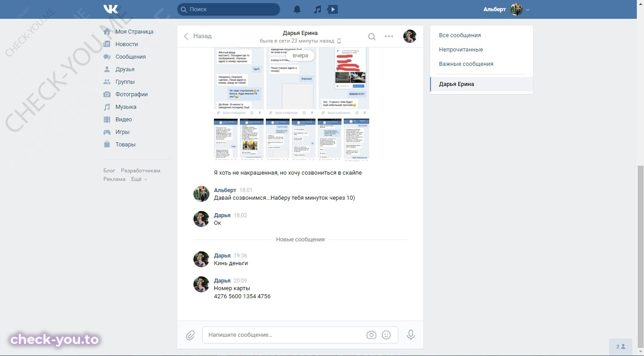
Task: Click the Музыка note icon in sidebar
Action: click(107, 107)
